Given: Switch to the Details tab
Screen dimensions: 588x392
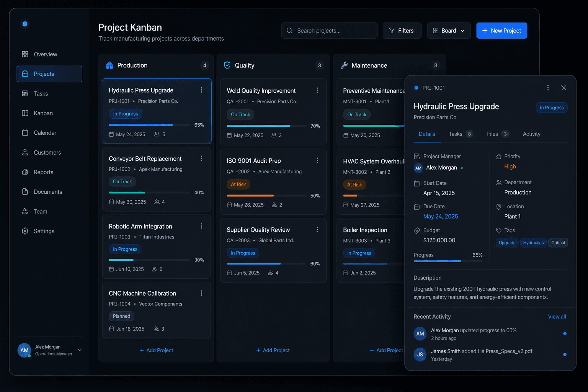Looking at the screenshot, I should (427, 134).
